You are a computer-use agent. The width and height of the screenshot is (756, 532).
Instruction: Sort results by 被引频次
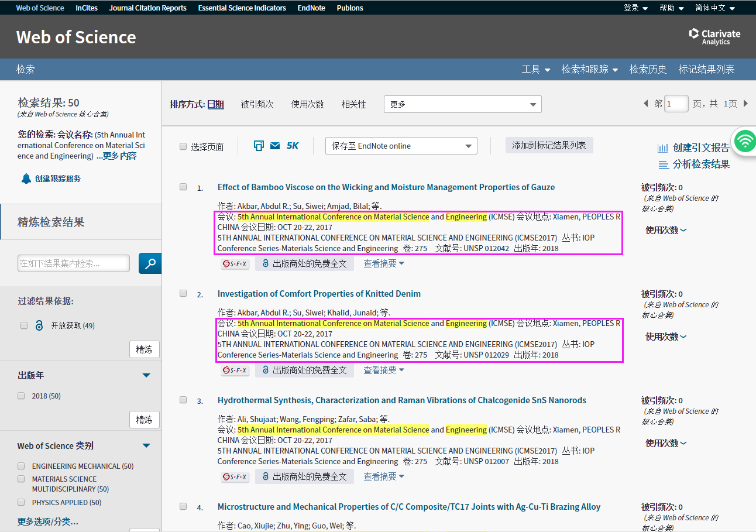coord(257,104)
